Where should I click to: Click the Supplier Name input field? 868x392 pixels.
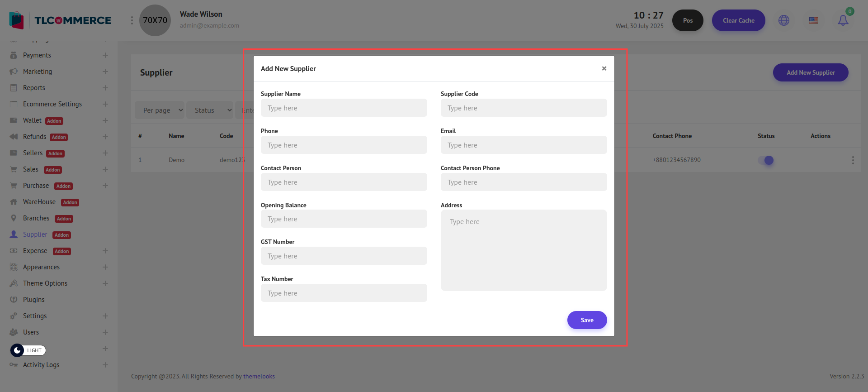[x=344, y=108]
